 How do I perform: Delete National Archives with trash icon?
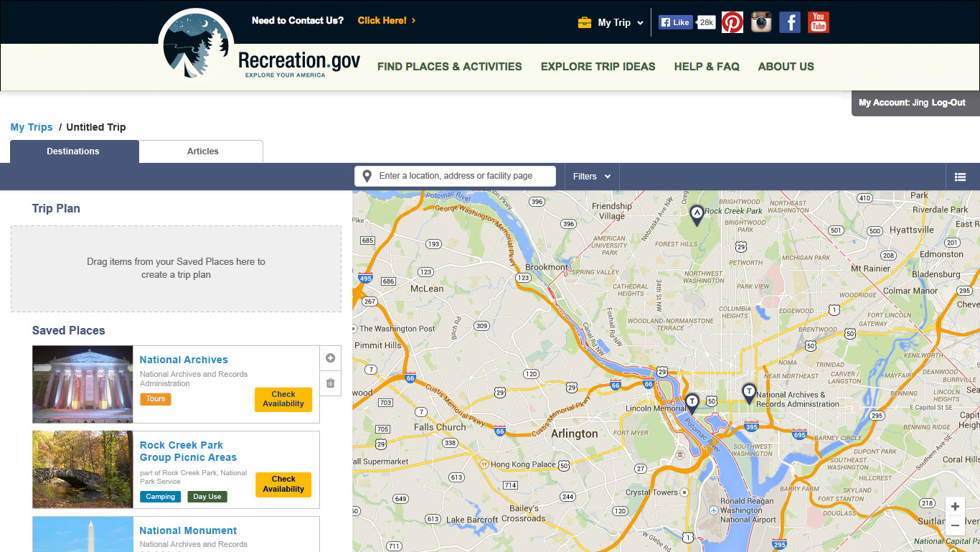pos(330,383)
